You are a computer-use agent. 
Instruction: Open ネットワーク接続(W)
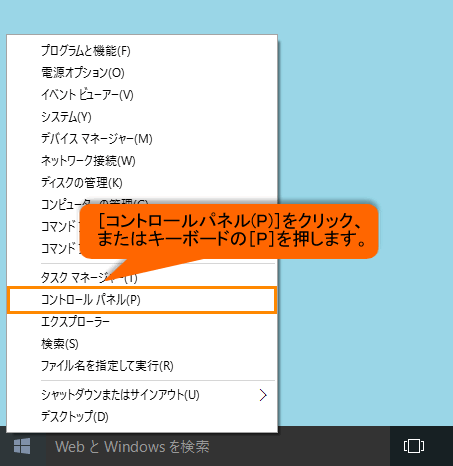point(142,161)
